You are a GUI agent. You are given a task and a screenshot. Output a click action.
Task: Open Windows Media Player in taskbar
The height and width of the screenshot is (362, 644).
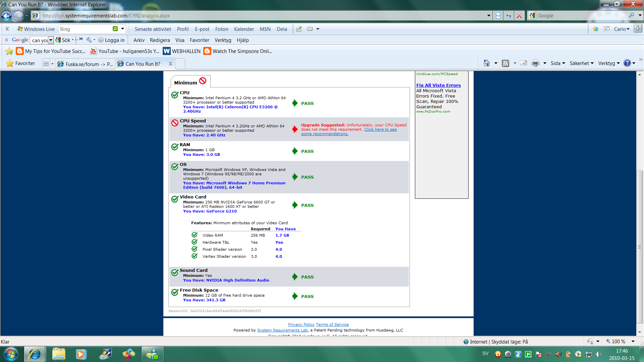(81, 354)
